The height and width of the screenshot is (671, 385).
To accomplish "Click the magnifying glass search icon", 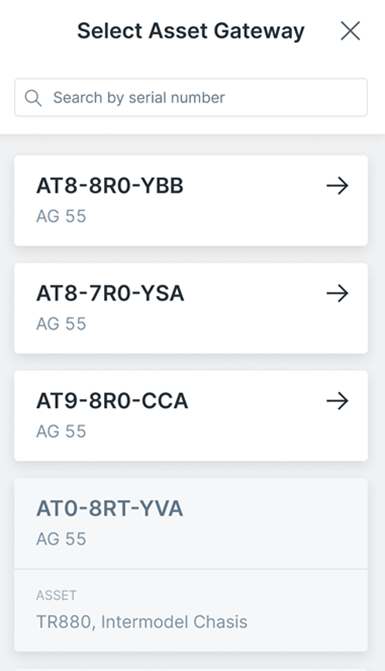I will [x=33, y=98].
